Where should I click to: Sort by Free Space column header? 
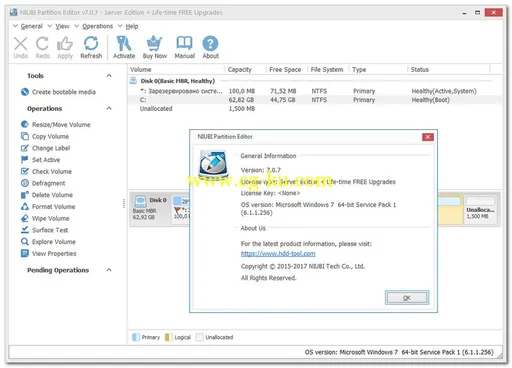point(286,70)
